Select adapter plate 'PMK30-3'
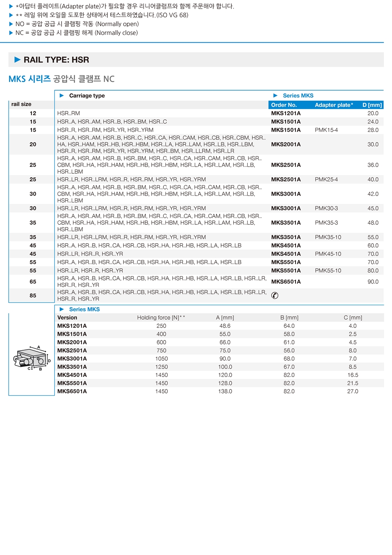This screenshot has width=392, height=555. click(326, 208)
